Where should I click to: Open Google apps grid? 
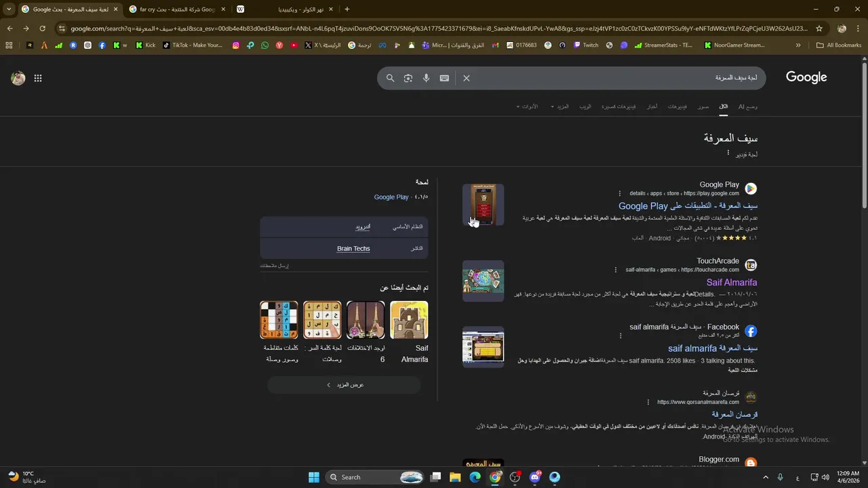38,78
